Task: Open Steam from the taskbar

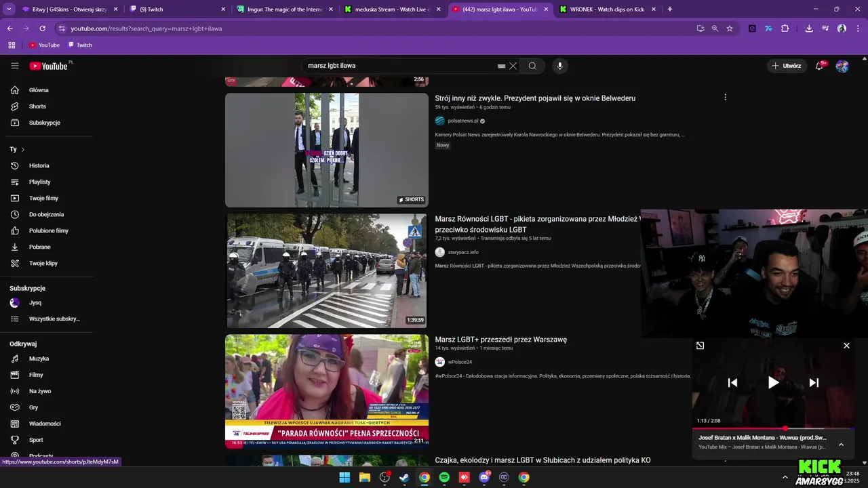Action: (404, 477)
